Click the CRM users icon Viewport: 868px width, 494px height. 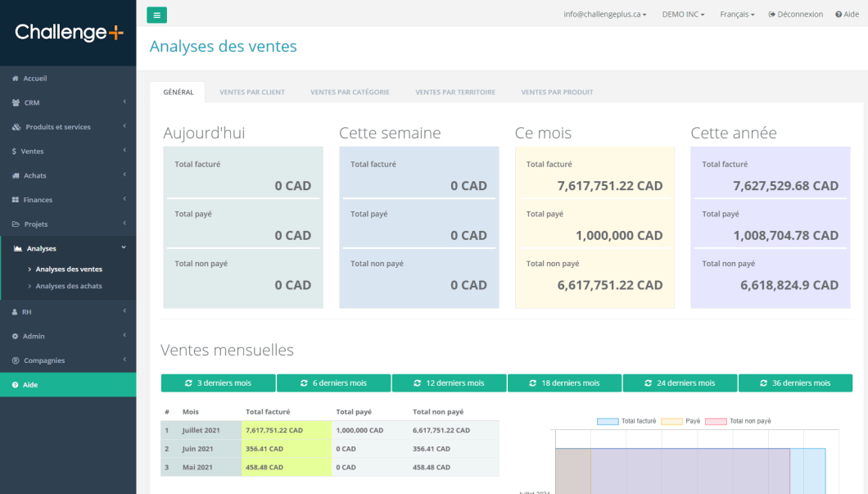pyautogui.click(x=16, y=103)
